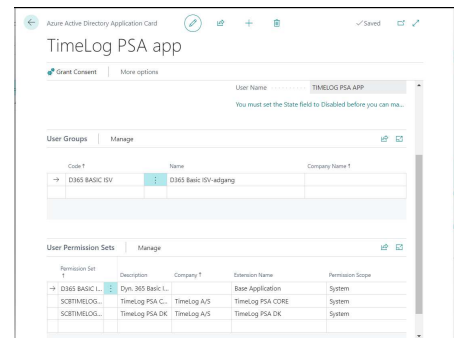Click User Permission Sets heading
The image size is (464, 364).
[80, 248]
